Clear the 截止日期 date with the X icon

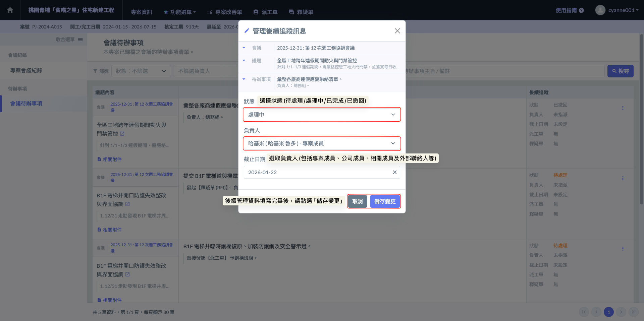coord(394,172)
